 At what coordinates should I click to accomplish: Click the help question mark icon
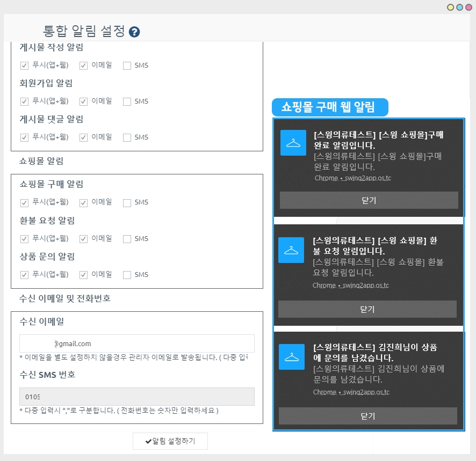tap(135, 32)
